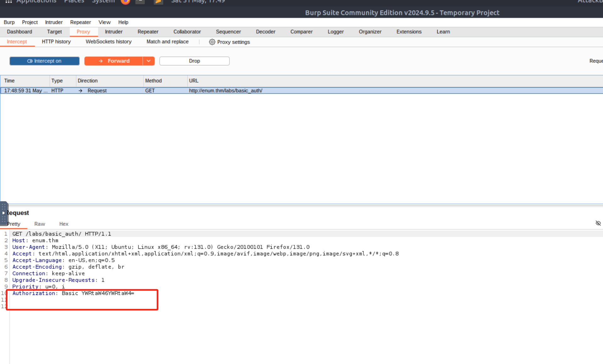Open the Sequencer tab
Image resolution: width=603 pixels, height=364 pixels.
point(229,32)
